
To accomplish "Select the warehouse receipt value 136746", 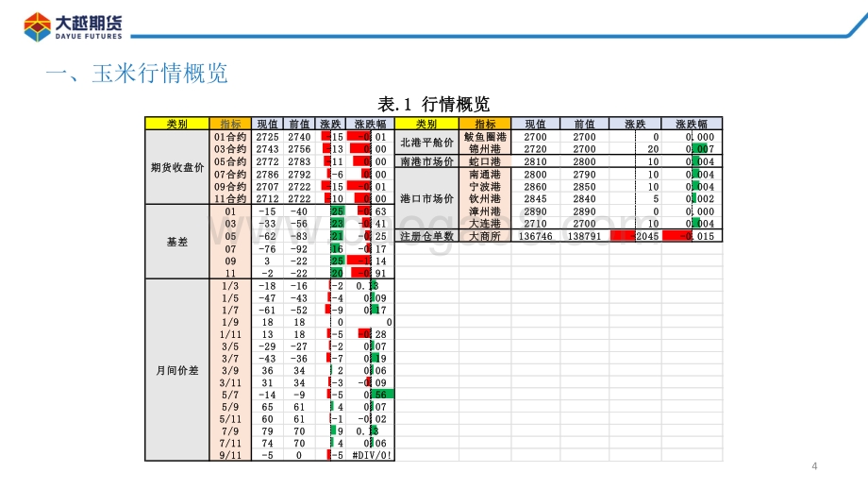I will [535, 236].
